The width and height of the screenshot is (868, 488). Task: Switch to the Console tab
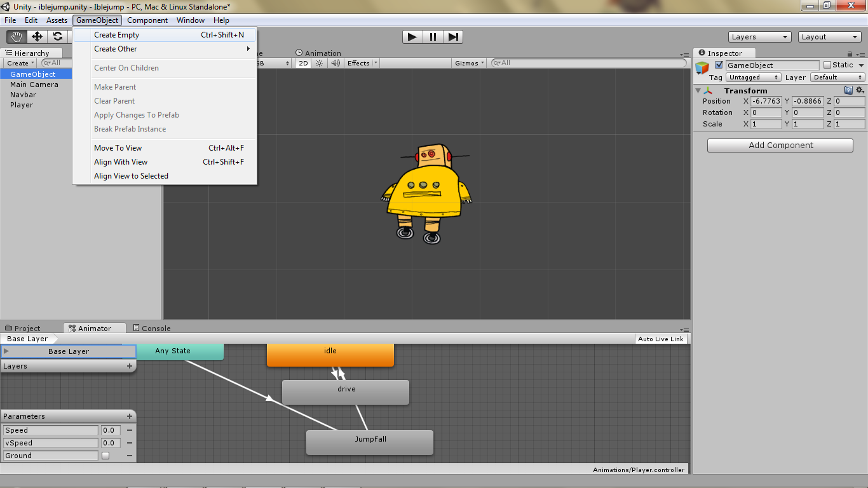(151, 329)
